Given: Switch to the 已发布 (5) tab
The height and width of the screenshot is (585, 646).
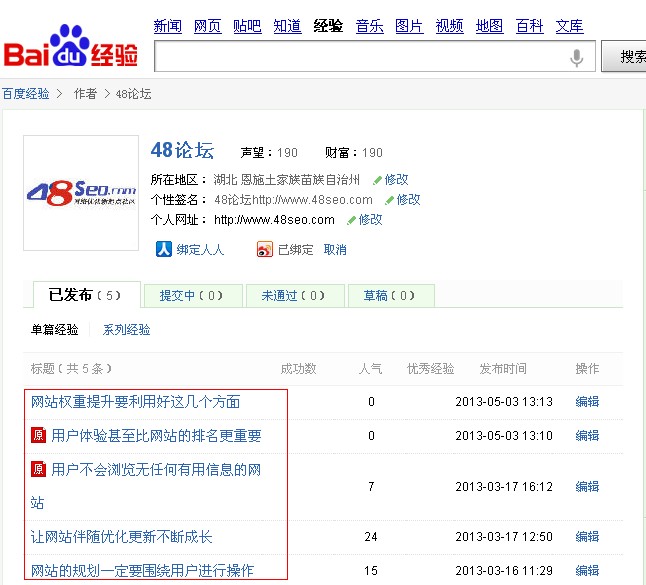Looking at the screenshot, I should click(87, 295).
